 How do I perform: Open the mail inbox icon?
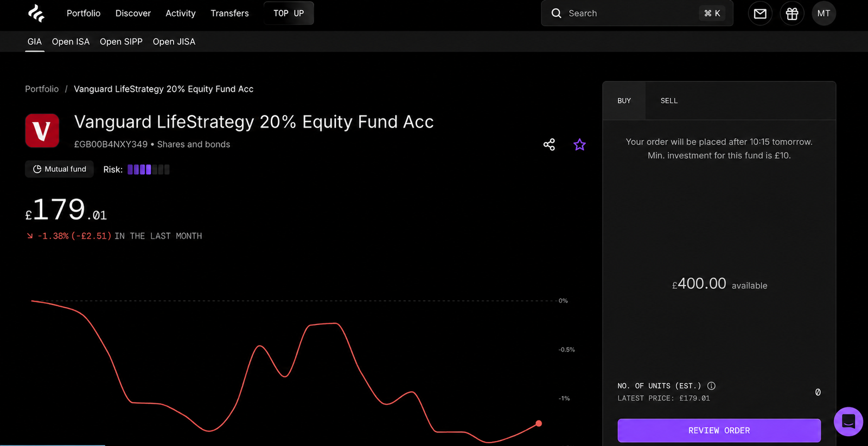pyautogui.click(x=760, y=14)
